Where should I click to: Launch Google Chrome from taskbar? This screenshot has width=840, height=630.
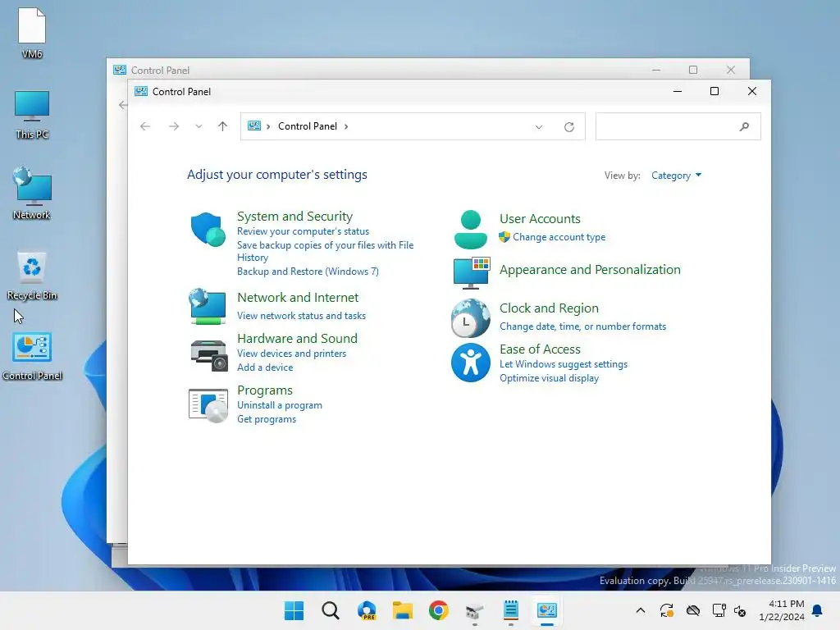(438, 610)
